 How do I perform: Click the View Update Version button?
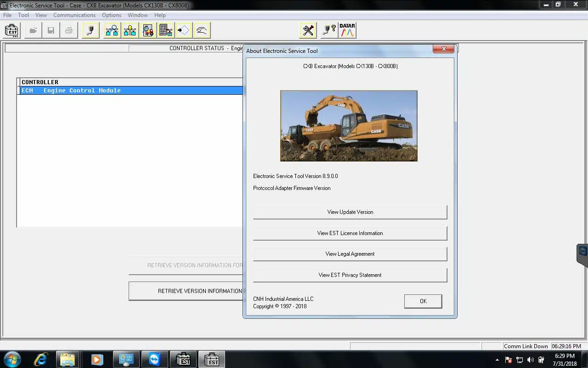click(x=350, y=212)
